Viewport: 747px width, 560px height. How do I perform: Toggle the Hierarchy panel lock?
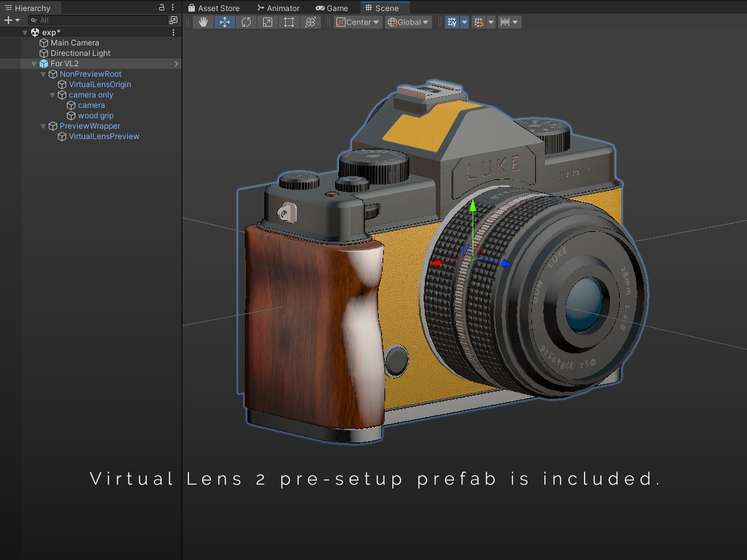[x=162, y=8]
